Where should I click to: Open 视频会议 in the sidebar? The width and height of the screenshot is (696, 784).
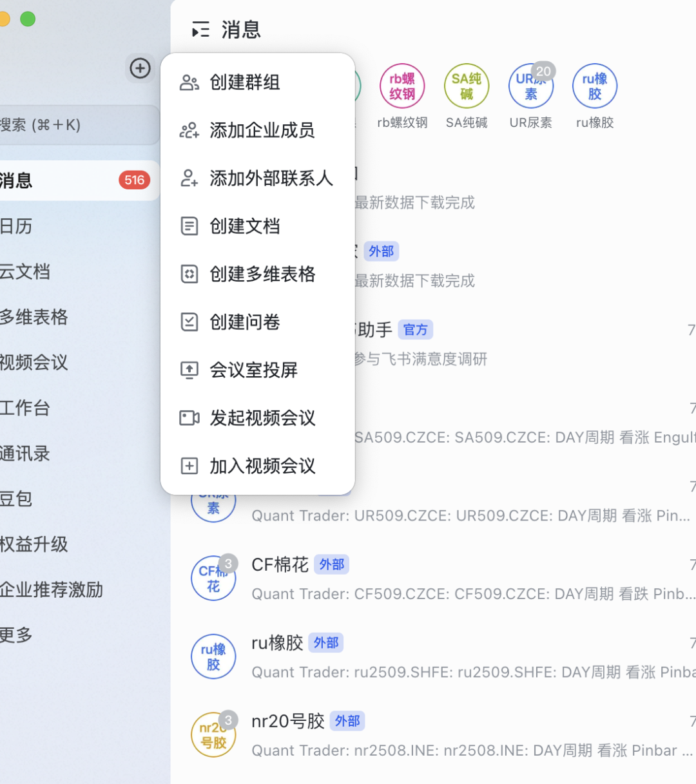tap(79, 362)
